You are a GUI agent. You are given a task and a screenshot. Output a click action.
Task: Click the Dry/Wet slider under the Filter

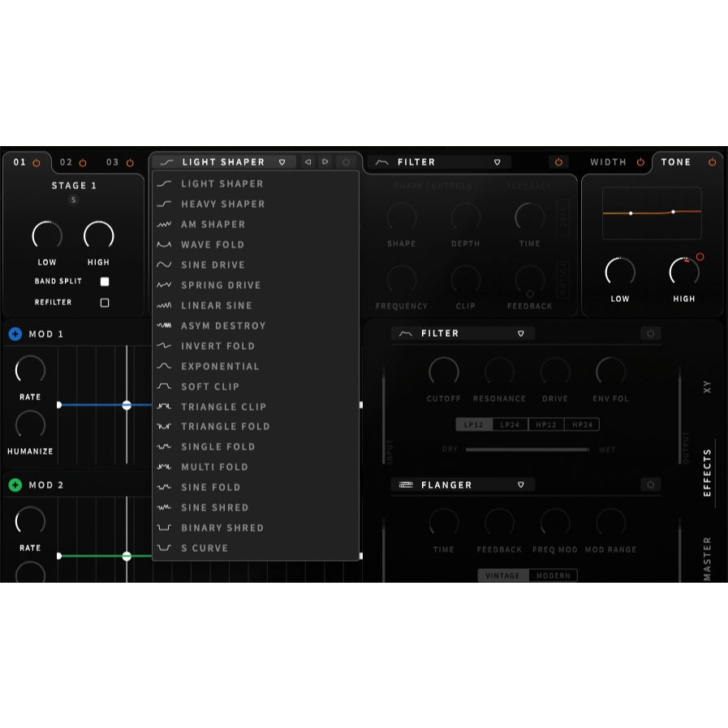(529, 450)
